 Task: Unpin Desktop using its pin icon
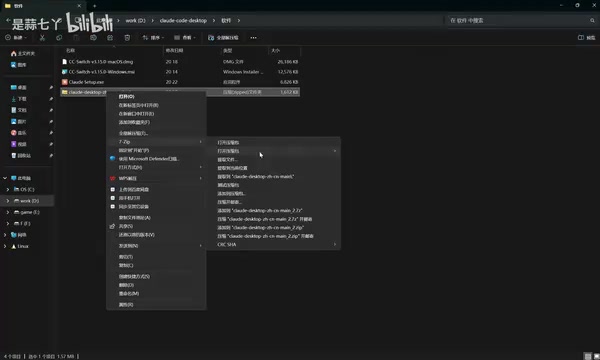51,88
